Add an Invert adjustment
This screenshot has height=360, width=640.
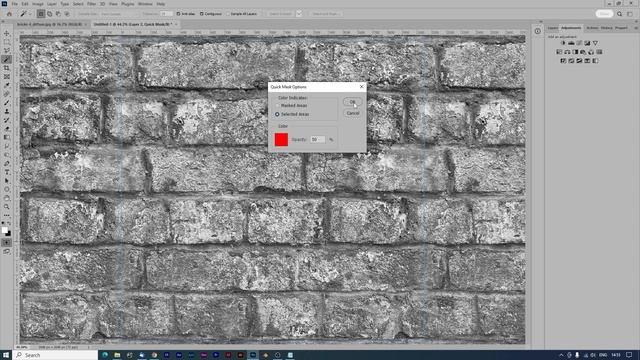(563, 61)
